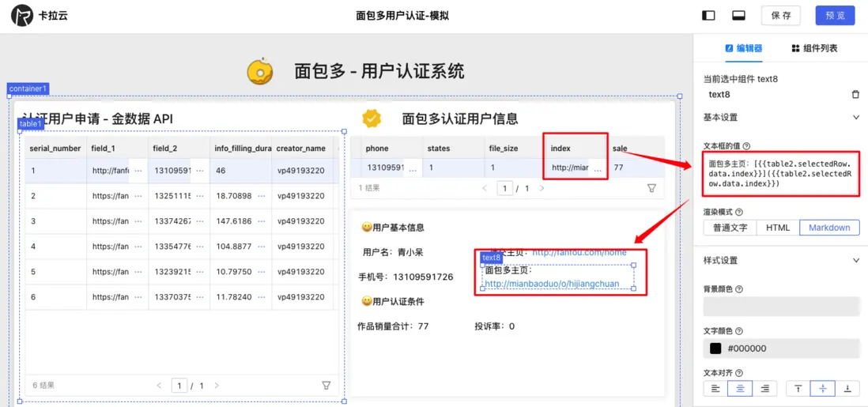Viewport: 868px width, 407px height.
Task: Switch to the 编辑器 tab
Action: 744,48
